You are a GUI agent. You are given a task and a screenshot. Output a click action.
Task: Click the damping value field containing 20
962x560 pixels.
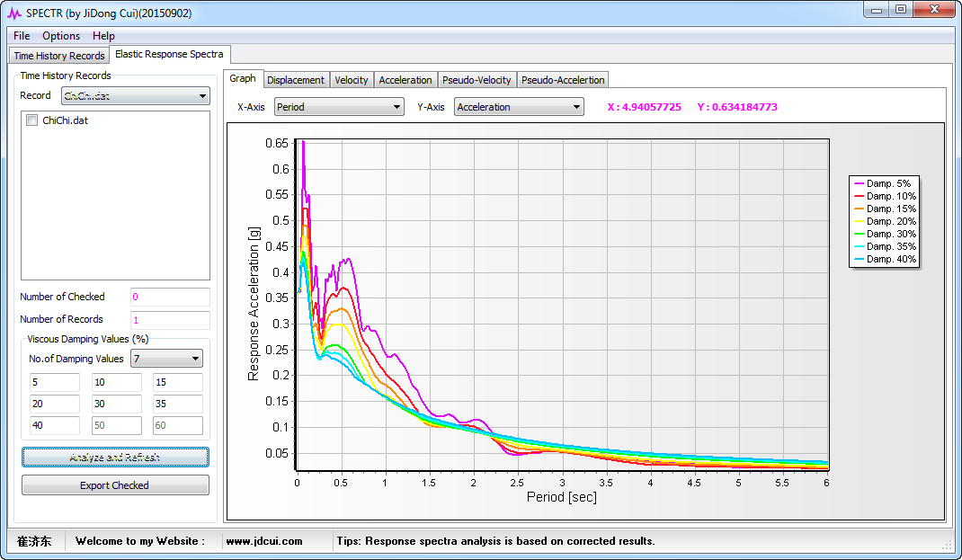coord(55,404)
